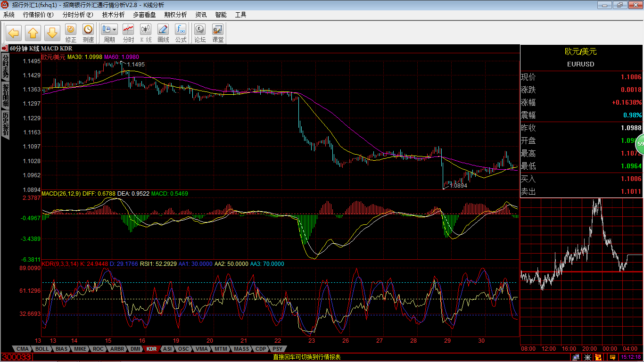Toggle the red panel arrow beside 60分钟
The width and height of the screenshot is (644, 362).
click(x=5, y=48)
